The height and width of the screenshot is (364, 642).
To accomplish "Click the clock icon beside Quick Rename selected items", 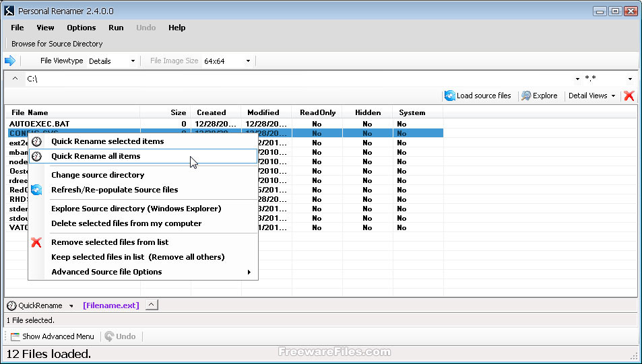I will pos(37,141).
